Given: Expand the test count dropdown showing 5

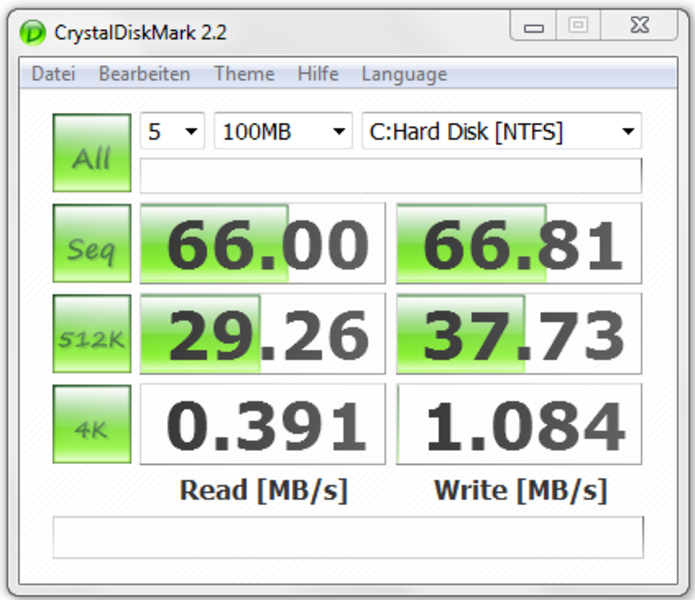Looking at the screenshot, I should pyautogui.click(x=172, y=131).
